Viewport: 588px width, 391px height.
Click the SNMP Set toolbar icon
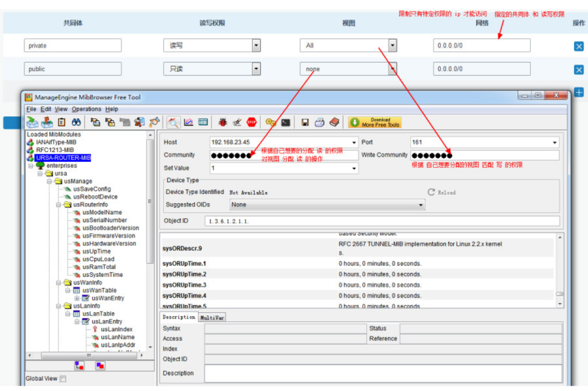tap(140, 122)
